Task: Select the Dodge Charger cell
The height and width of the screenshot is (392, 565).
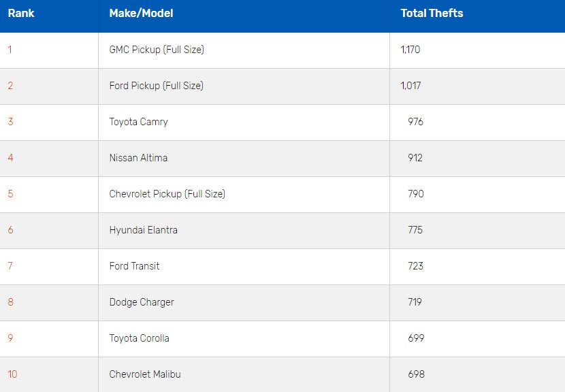Action: [x=142, y=302]
